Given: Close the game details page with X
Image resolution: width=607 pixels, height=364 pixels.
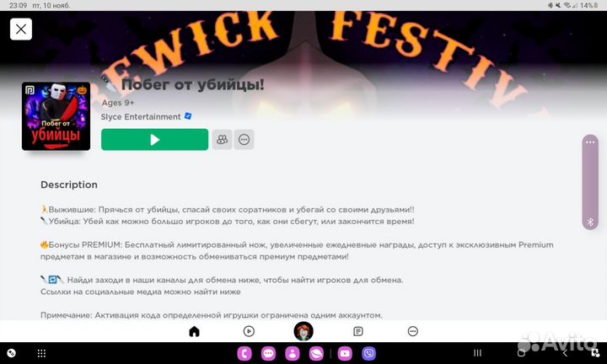Looking at the screenshot, I should [x=21, y=29].
